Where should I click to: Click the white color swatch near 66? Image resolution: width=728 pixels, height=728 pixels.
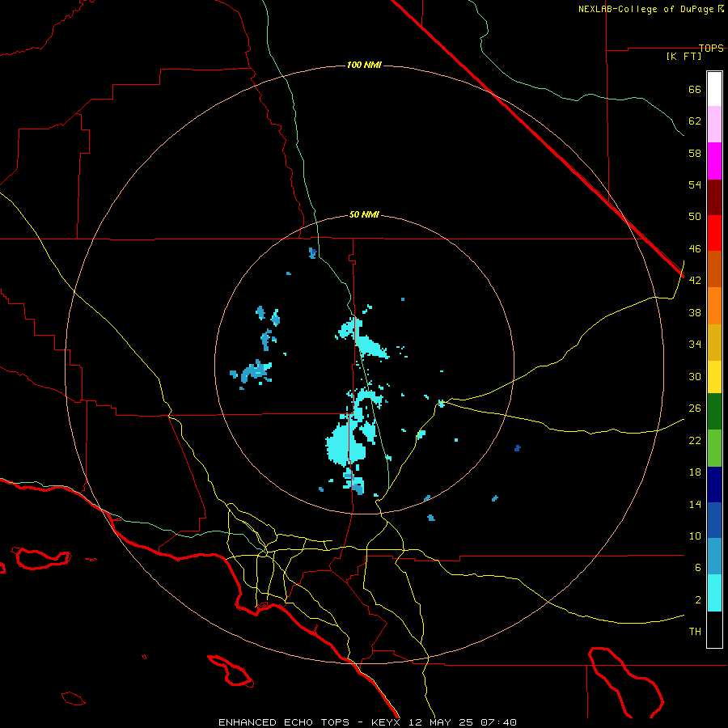[714, 89]
